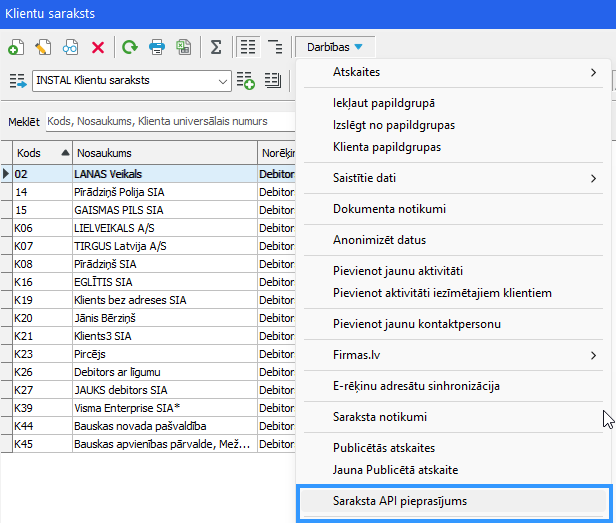View client with glasses icon
This screenshot has height=523, width=616.
70,47
